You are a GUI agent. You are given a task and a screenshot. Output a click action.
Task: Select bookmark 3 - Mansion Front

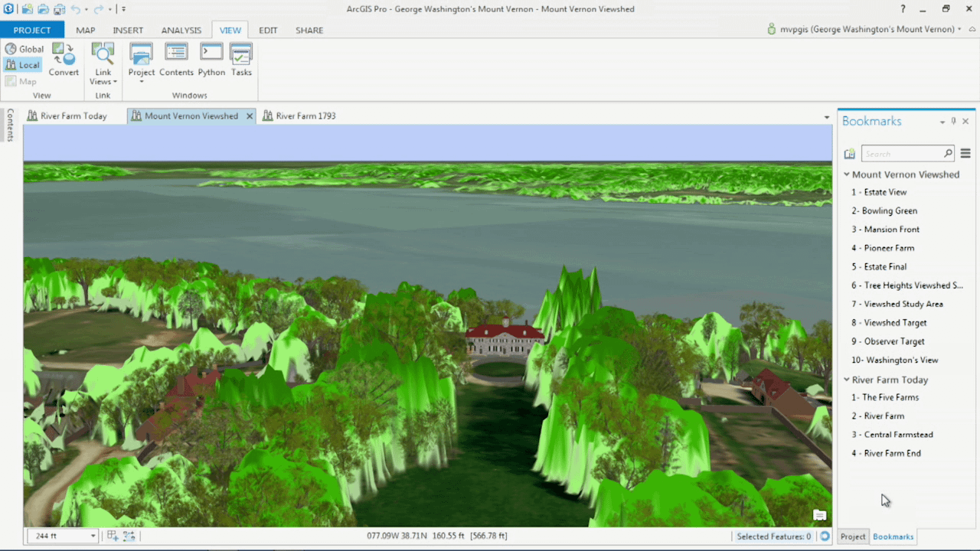tap(885, 230)
